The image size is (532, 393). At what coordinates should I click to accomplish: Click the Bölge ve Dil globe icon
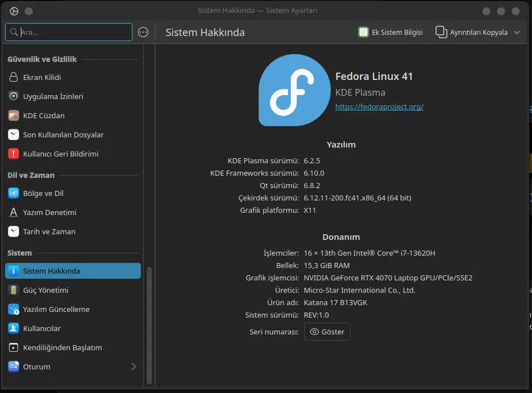click(x=13, y=193)
